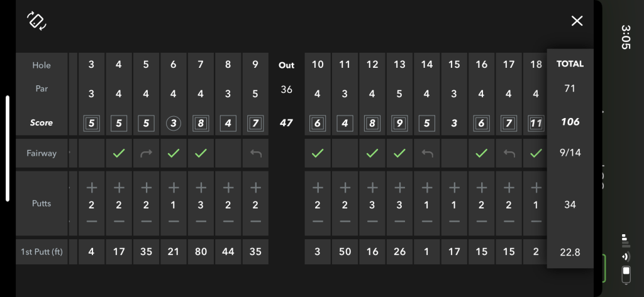The height and width of the screenshot is (297, 644).
Task: Tap the rotate screen icon
Action: point(36,21)
